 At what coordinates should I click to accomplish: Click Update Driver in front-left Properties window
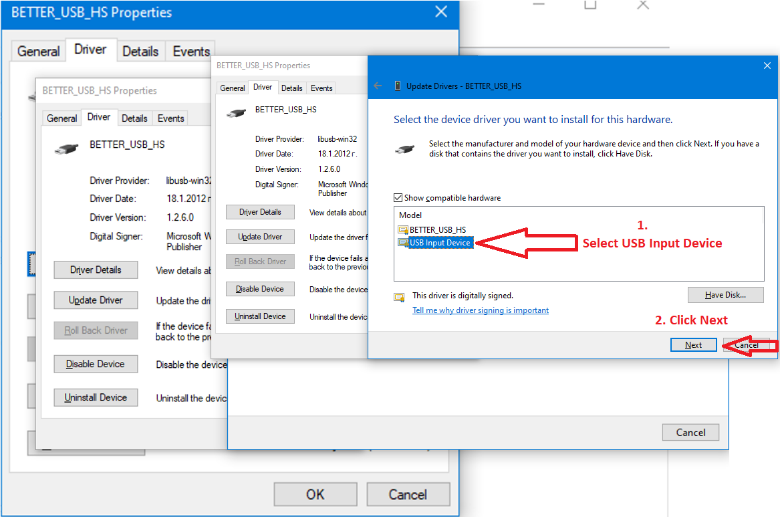pyautogui.click(x=96, y=300)
